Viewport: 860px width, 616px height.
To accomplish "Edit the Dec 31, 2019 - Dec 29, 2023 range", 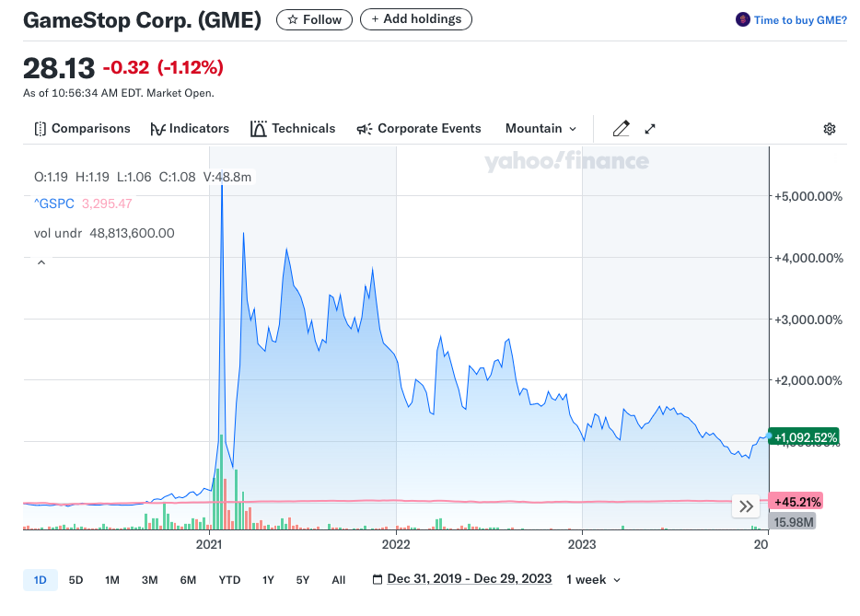I will pos(470,579).
